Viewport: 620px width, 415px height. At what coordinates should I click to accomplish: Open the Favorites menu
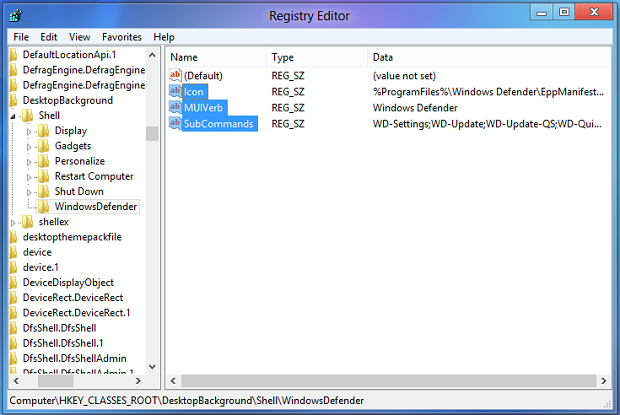coord(122,37)
